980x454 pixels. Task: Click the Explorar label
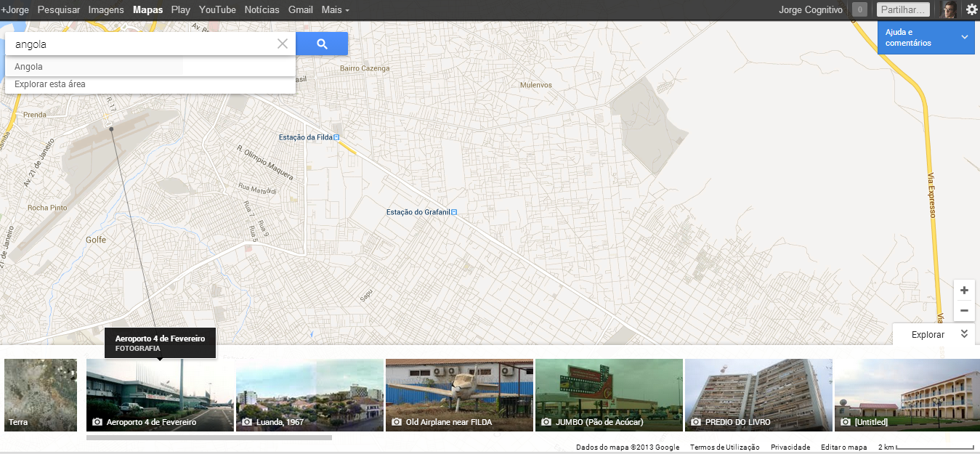click(x=928, y=334)
